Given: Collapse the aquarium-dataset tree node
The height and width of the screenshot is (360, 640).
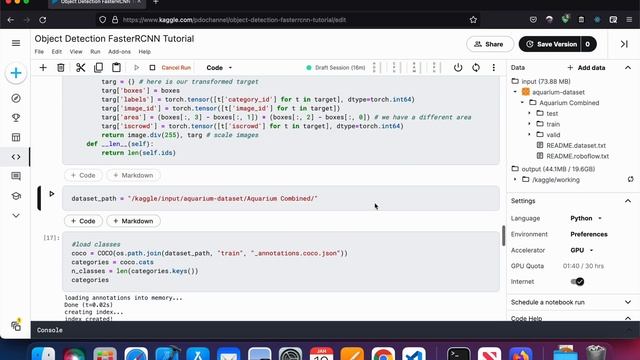Looking at the screenshot, I should tap(515, 92).
